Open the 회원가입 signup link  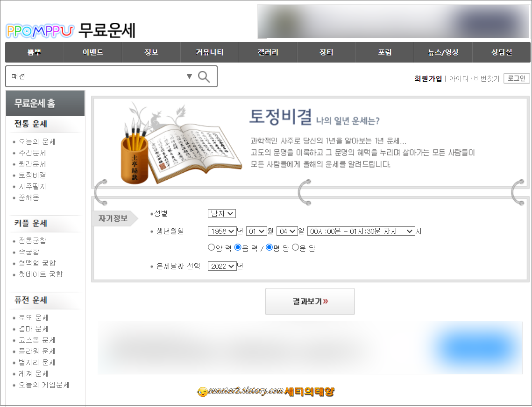[x=428, y=78]
